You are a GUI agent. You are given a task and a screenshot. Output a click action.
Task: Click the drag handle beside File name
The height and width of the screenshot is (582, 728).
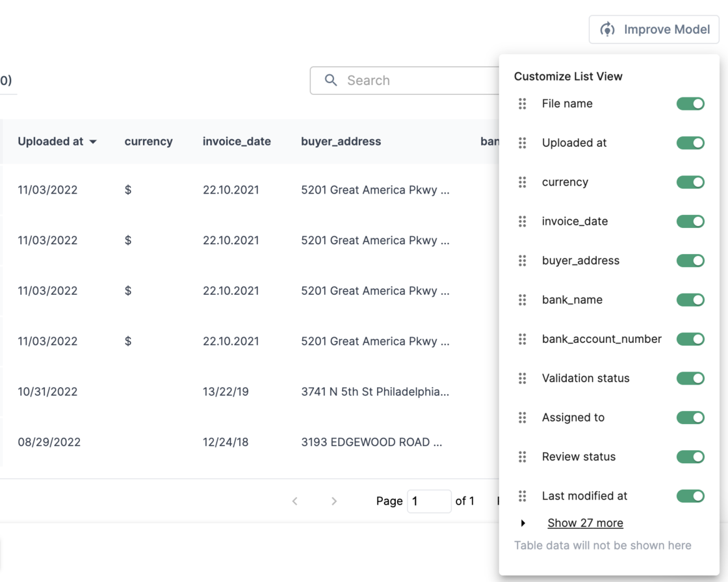click(x=522, y=104)
